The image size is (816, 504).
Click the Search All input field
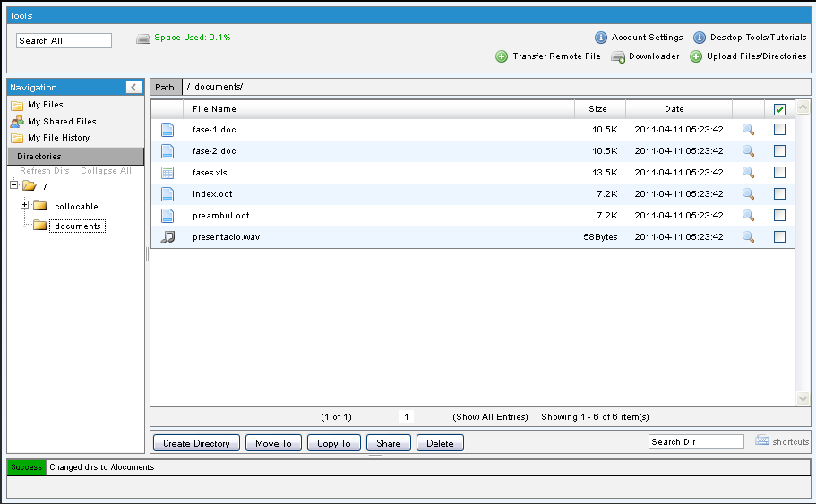[x=64, y=40]
